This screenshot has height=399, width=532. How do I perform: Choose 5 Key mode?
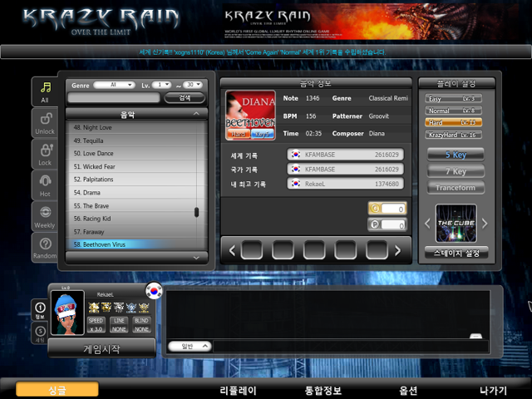pos(456,155)
